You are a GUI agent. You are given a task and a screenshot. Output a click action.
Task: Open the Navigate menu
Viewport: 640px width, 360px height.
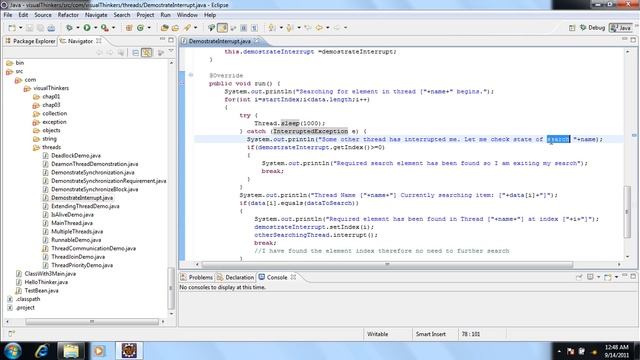point(96,15)
